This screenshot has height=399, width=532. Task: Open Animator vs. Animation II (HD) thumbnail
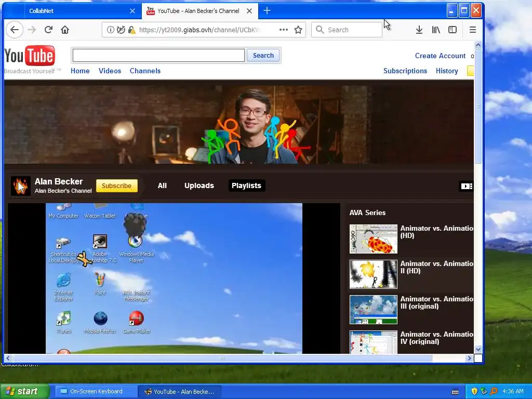[373, 274]
